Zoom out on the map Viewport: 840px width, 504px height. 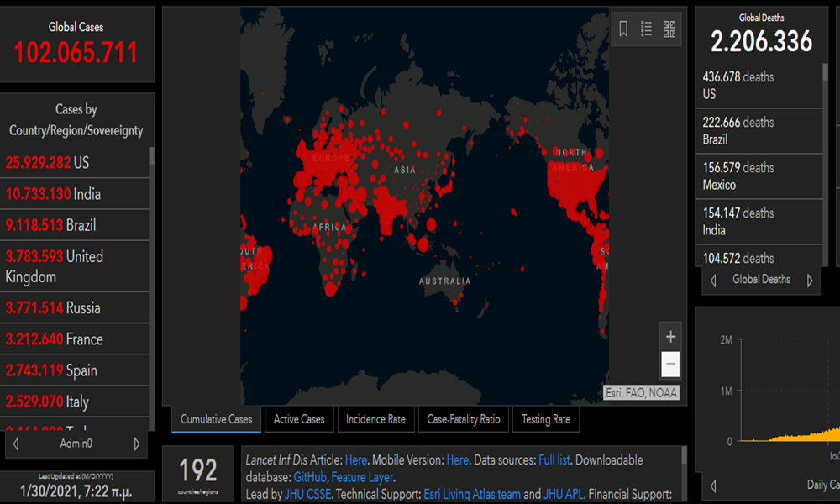coord(670,365)
